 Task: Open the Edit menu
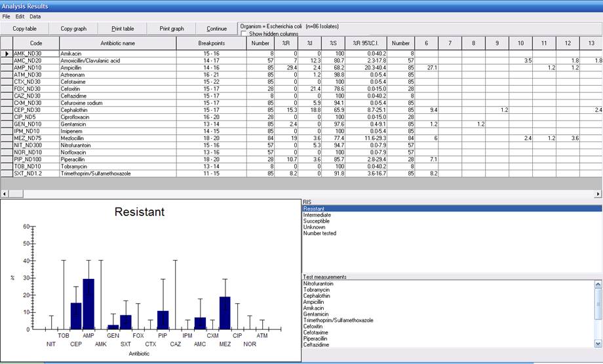tap(20, 16)
